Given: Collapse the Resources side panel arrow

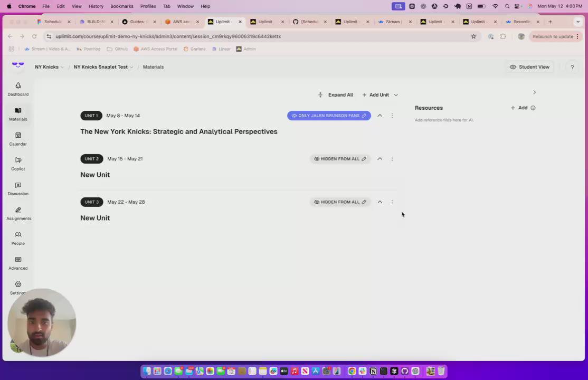Looking at the screenshot, I should (534, 92).
